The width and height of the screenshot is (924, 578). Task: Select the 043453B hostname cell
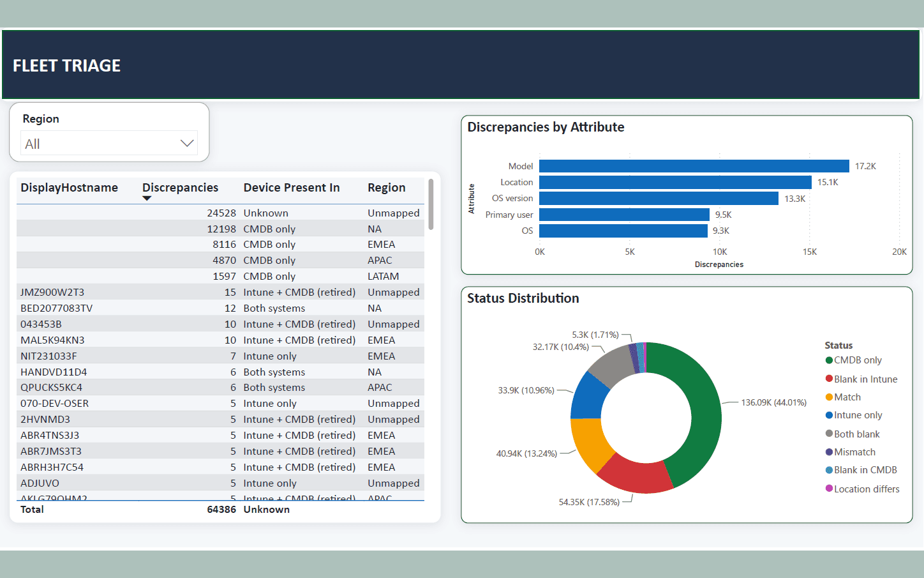41,324
